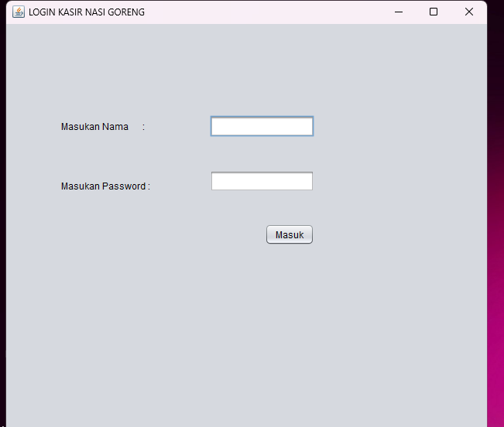The height and width of the screenshot is (427, 504).
Task: Click the word LOGIN in the title bar
Action: 42,12
